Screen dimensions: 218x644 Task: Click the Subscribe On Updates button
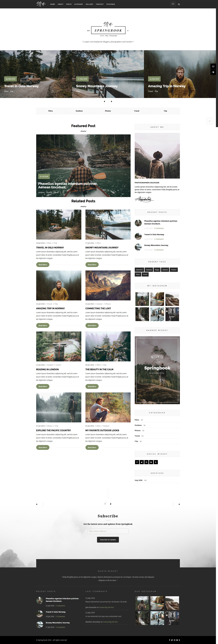(108, 540)
